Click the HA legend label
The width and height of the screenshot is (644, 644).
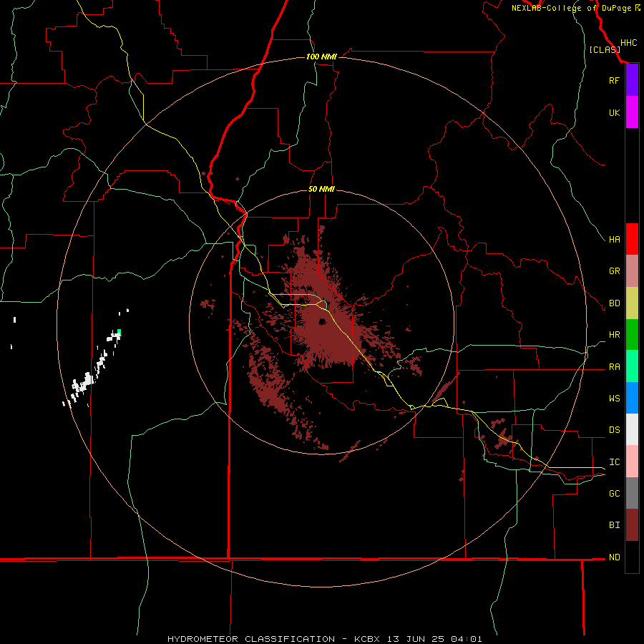[614, 239]
